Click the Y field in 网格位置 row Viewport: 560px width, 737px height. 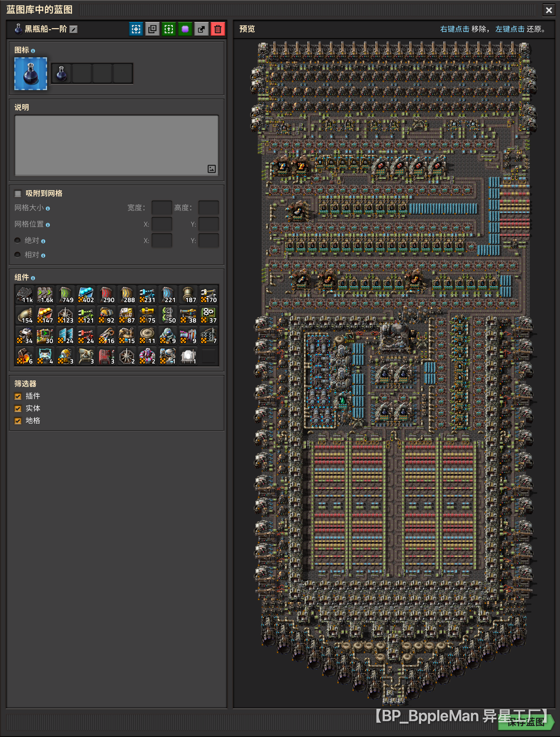[209, 224]
